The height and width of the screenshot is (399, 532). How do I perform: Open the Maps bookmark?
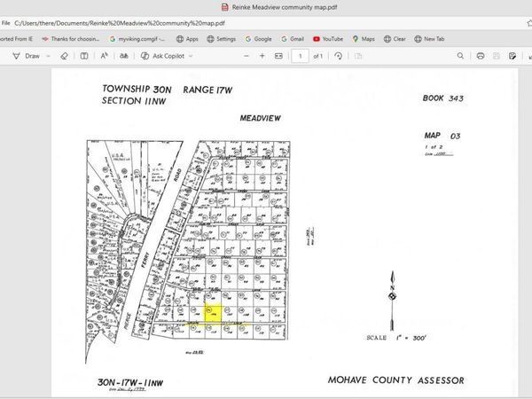pyautogui.click(x=364, y=39)
